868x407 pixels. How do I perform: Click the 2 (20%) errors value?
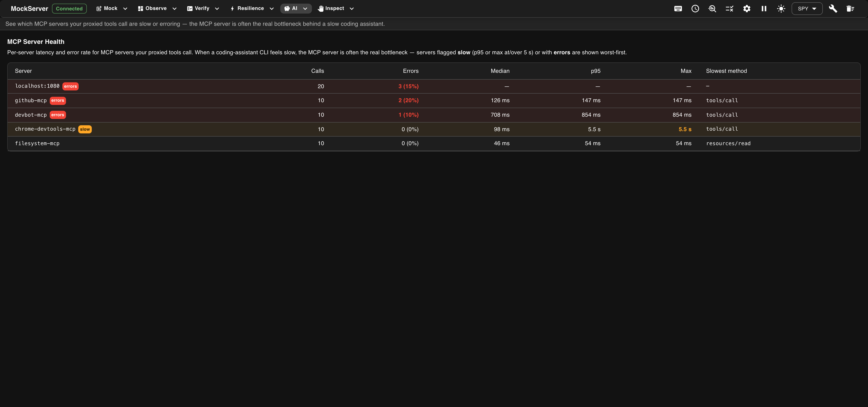pyautogui.click(x=408, y=100)
